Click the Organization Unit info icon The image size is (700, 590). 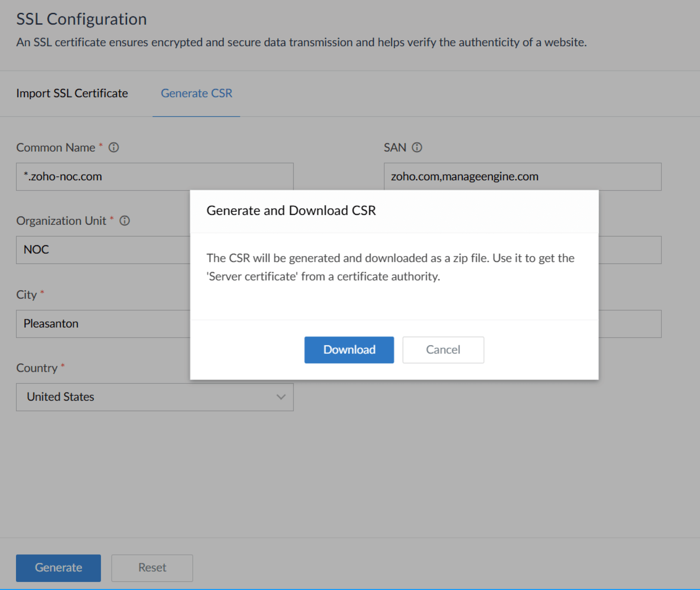click(x=125, y=221)
